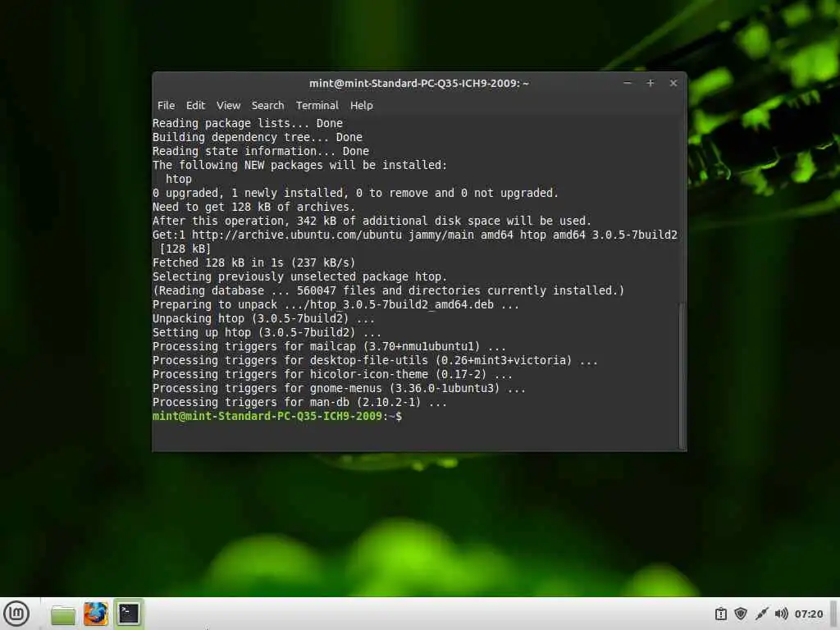
Task: Click the network connection tray icon
Action: tap(761, 614)
